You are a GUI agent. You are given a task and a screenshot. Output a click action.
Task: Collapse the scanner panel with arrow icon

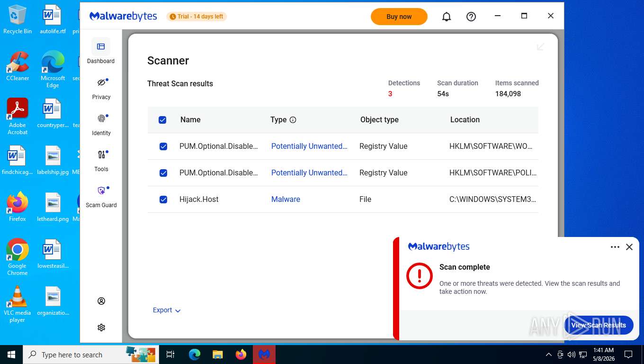[x=540, y=46]
